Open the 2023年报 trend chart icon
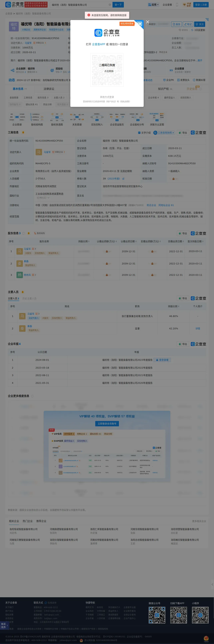 pyautogui.click(x=123, y=179)
